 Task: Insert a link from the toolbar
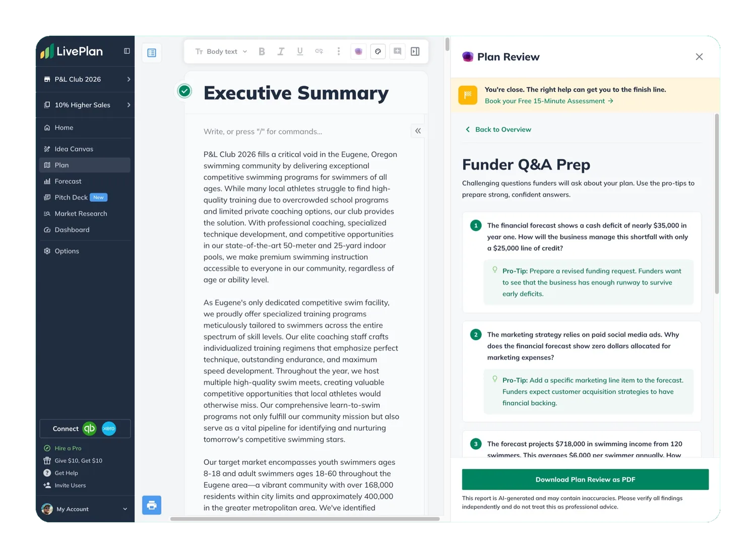[x=319, y=51]
